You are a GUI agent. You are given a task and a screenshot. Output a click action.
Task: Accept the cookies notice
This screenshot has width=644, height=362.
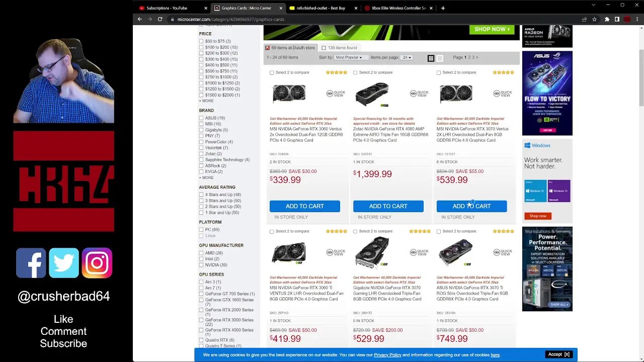[558, 354]
